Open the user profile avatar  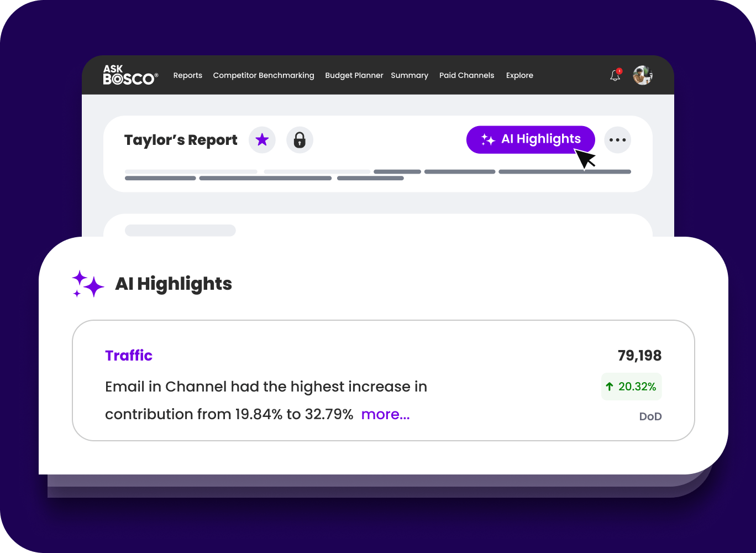pos(642,75)
